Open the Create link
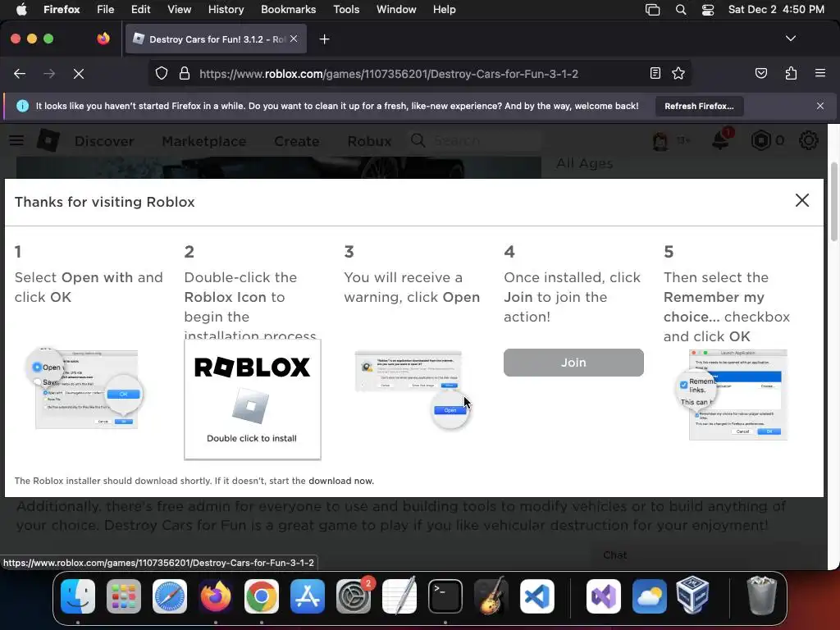This screenshot has height=630, width=840. point(297,141)
